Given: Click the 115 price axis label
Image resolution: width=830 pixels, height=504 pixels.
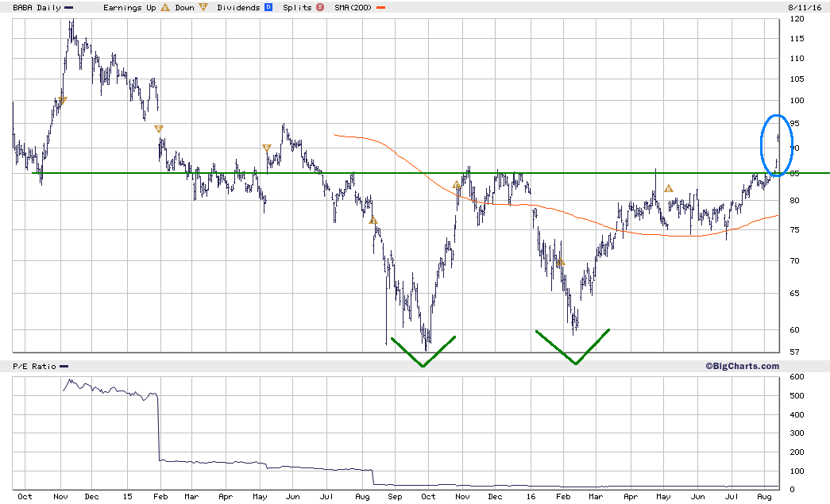Looking at the screenshot, I should coord(797,39).
